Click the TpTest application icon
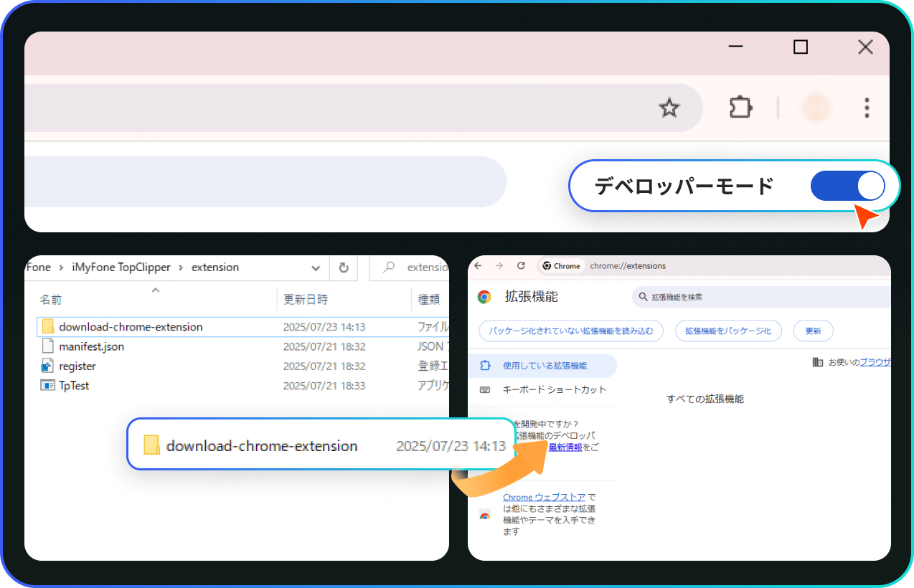 point(48,385)
